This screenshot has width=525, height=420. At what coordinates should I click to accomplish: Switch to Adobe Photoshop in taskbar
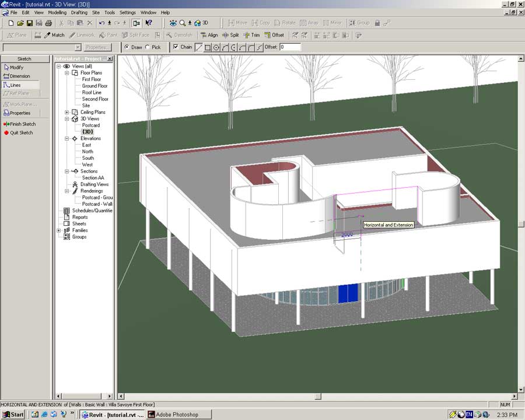(x=179, y=415)
